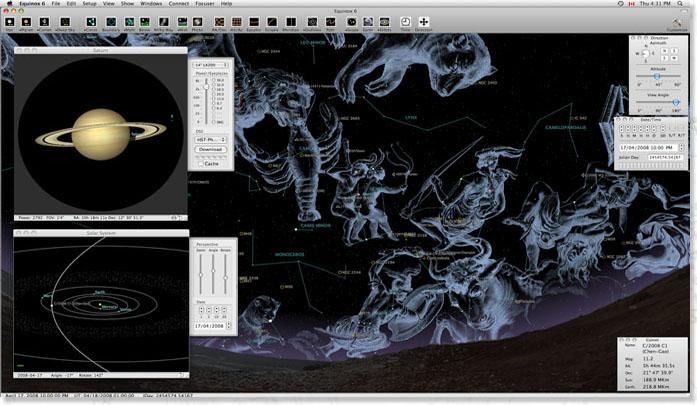Select the 32.0 eyepiece radio button
The height and width of the screenshot is (405, 697).
pyautogui.click(x=213, y=84)
